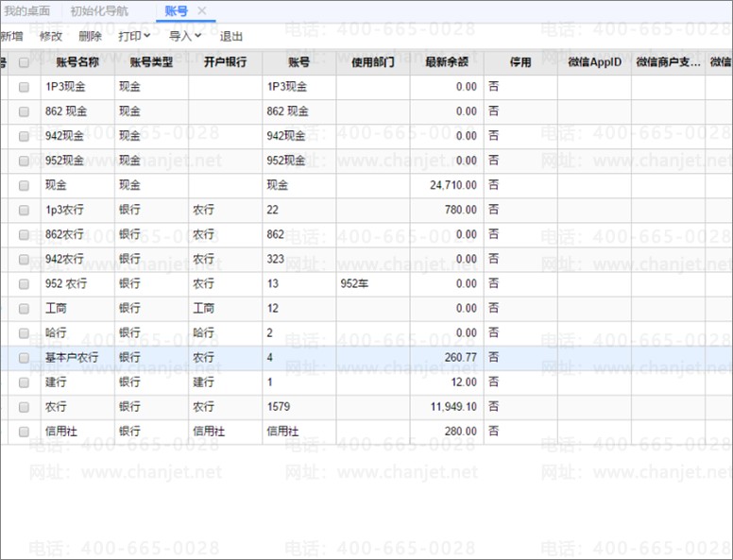733x560 pixels.
Task: Click account number 323
Action: tap(276, 260)
